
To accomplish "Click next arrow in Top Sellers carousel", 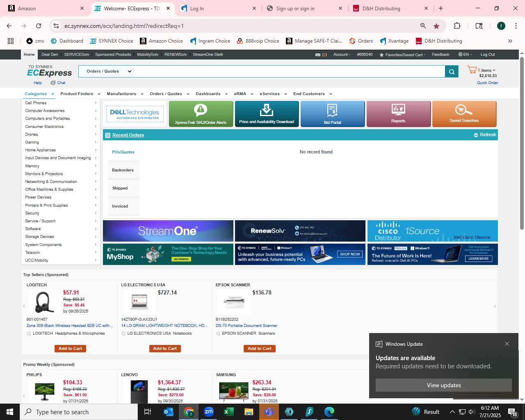I will point(495,306).
